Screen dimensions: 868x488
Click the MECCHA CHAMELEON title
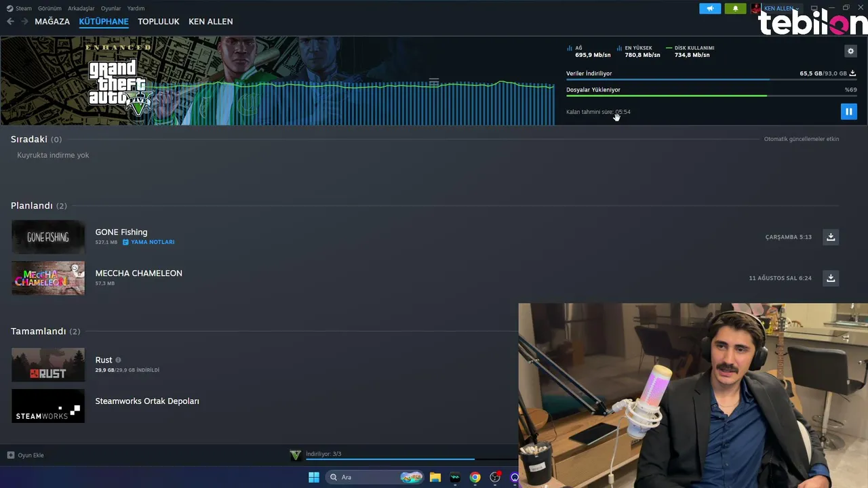click(x=139, y=273)
